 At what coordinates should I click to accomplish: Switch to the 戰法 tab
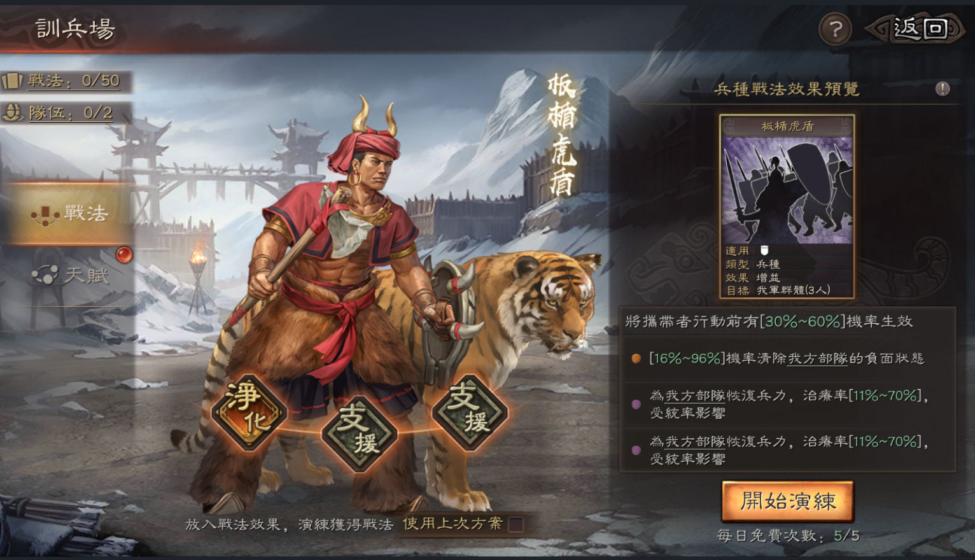[x=69, y=213]
